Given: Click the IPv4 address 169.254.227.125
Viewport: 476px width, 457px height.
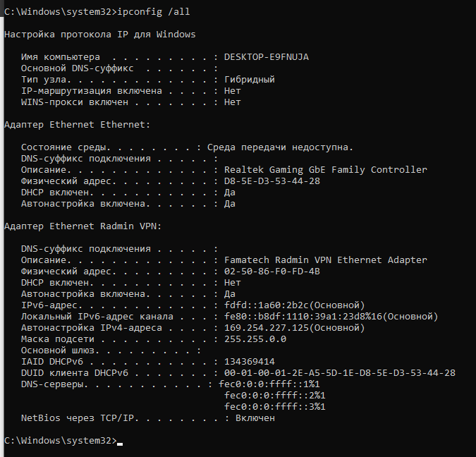Looking at the screenshot, I should pos(267,328).
